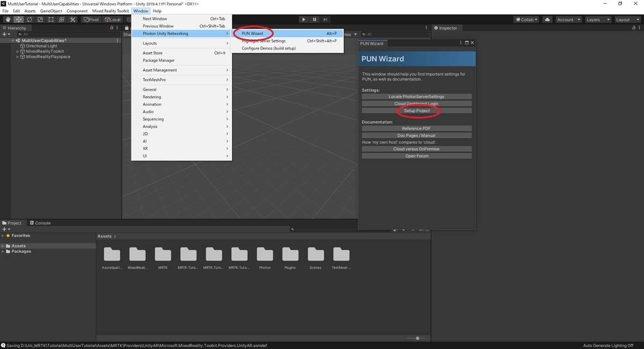Open the Project create (+) dropdown
This screenshot has width=644, height=349.
(x=6, y=229)
